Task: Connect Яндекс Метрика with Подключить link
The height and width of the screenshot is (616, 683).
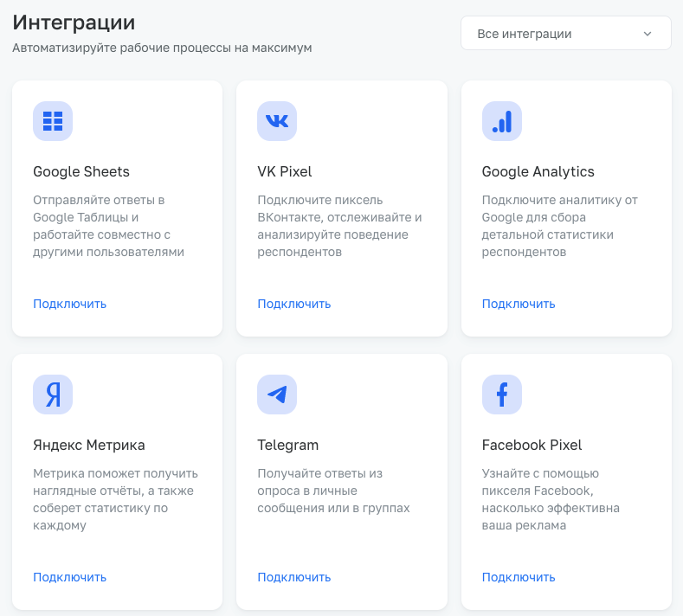Action: pos(69,577)
